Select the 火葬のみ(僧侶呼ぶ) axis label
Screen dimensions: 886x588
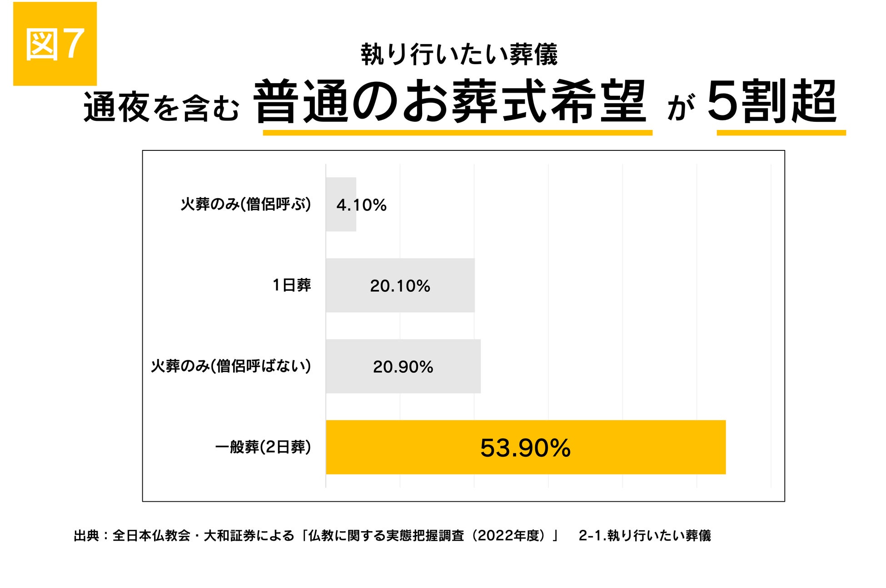tap(245, 204)
